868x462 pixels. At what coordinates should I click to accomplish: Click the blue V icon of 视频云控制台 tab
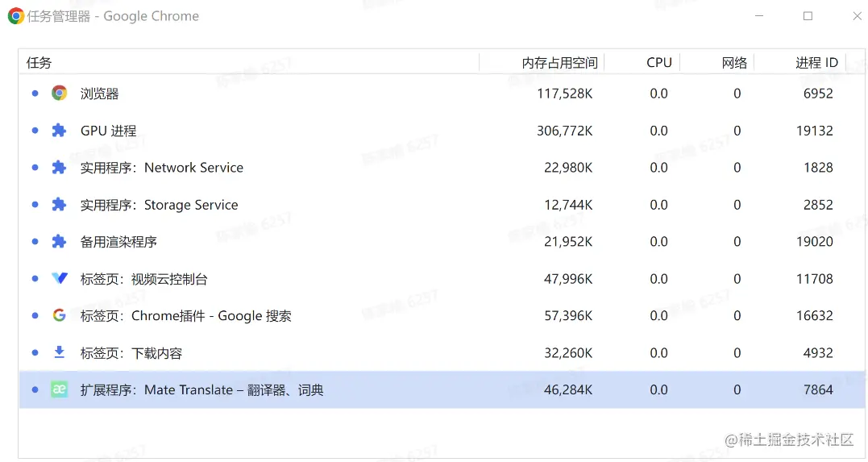[59, 278]
